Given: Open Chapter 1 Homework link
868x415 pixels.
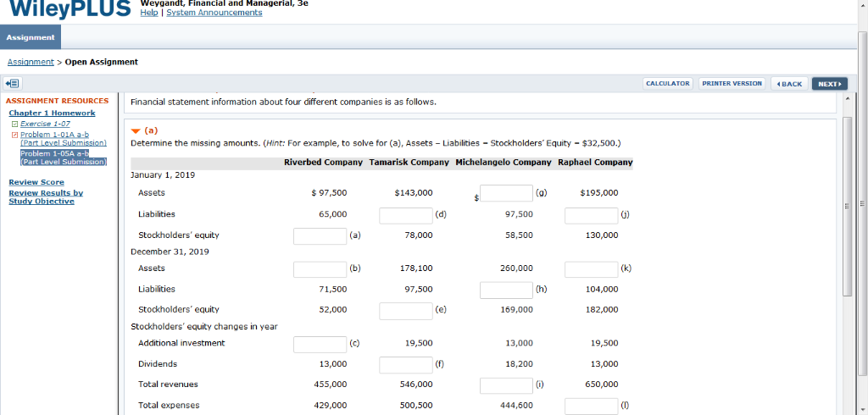Looking at the screenshot, I should pos(52,113).
